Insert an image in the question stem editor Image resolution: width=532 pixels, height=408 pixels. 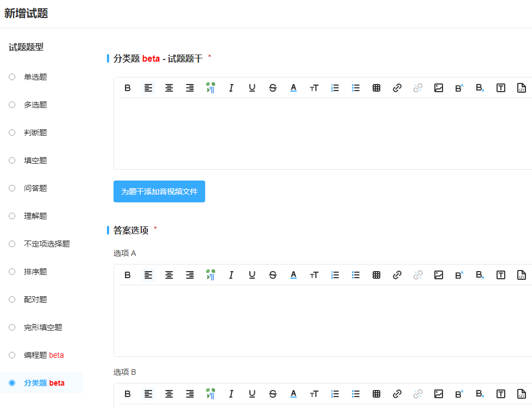pos(439,88)
